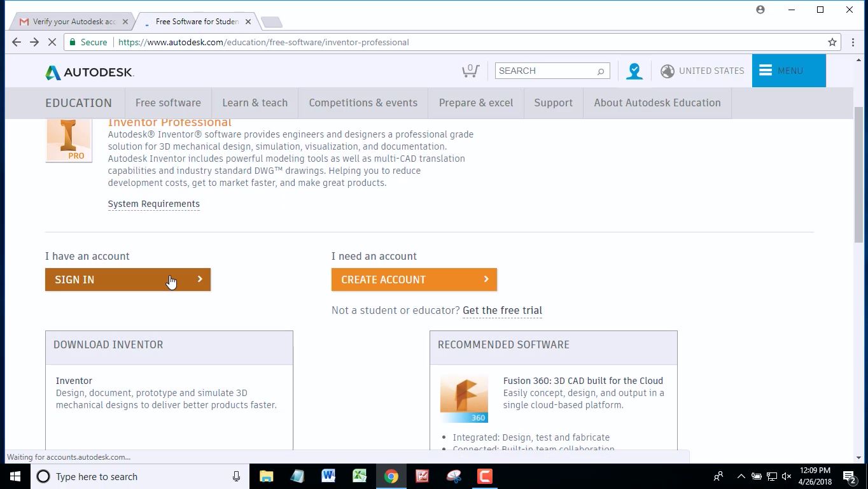Click the Autodesk logo
Viewport: 868px width, 489px height.
(88, 71)
